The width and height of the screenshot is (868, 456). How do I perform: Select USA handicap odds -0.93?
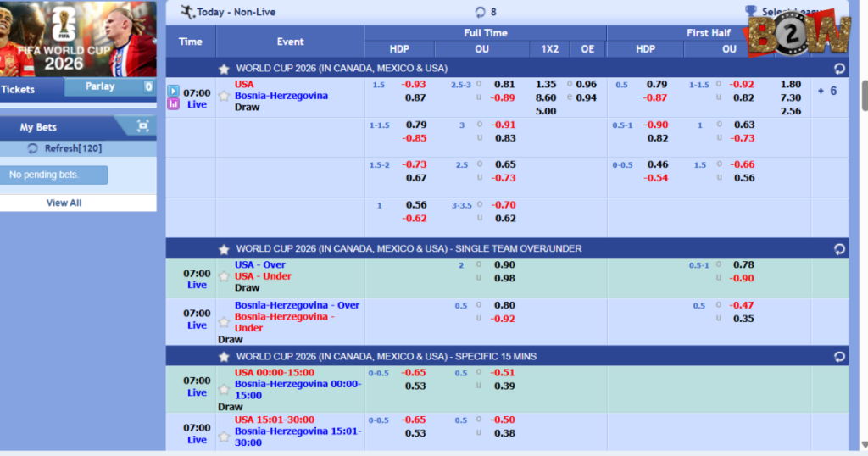(x=414, y=85)
